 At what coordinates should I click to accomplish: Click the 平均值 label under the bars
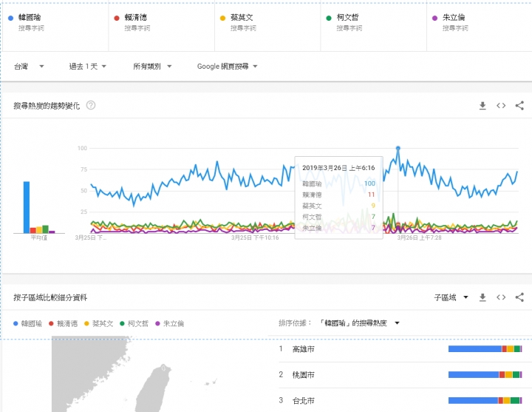pyautogui.click(x=39, y=237)
